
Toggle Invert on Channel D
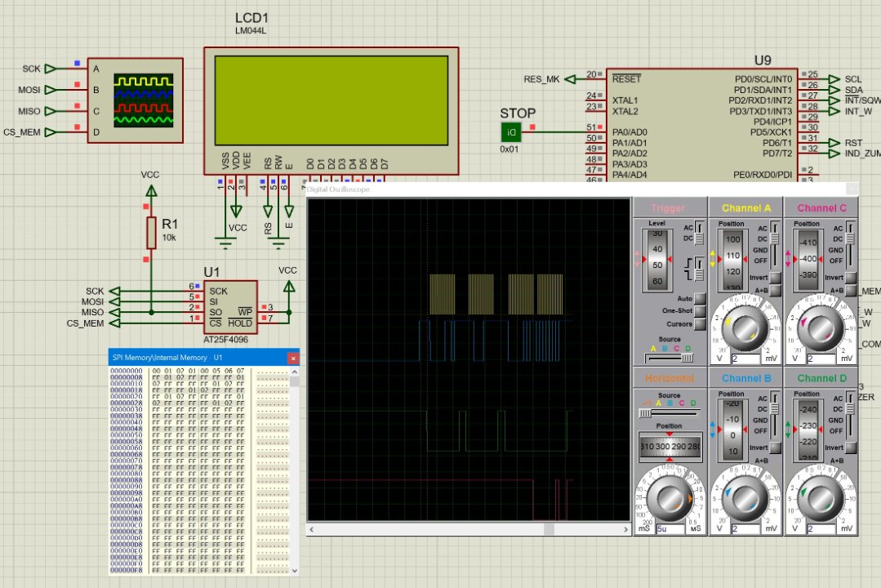pos(851,448)
